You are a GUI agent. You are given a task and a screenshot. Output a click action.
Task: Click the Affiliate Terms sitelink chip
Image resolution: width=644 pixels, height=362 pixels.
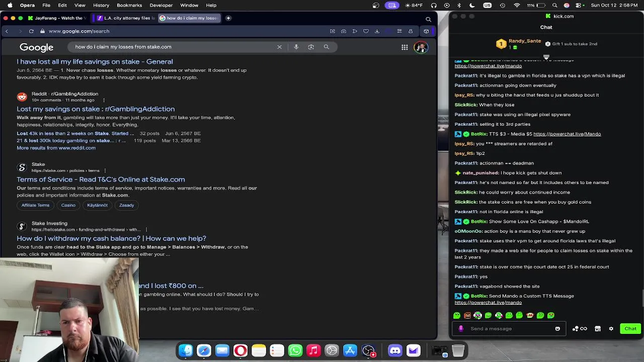[x=35, y=205]
